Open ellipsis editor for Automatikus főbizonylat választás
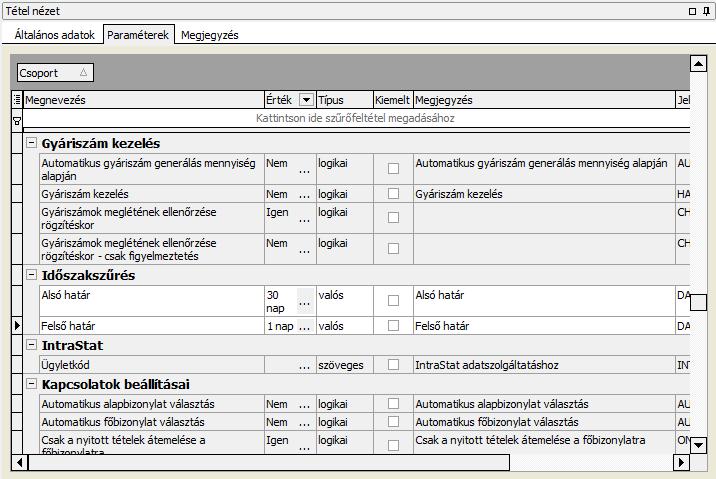Screen dimensions: 716x479 tap(305, 422)
